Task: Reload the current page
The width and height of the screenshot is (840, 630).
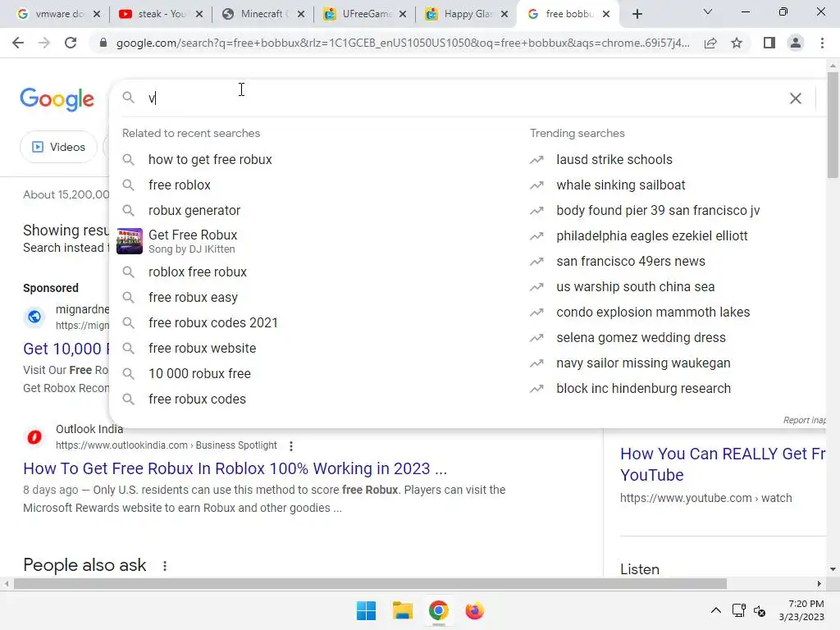Action: point(71,43)
